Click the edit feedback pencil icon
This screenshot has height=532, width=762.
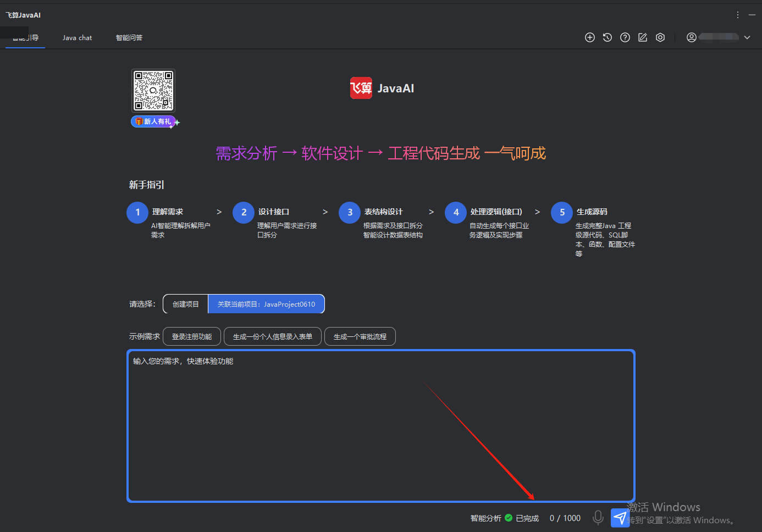(643, 37)
